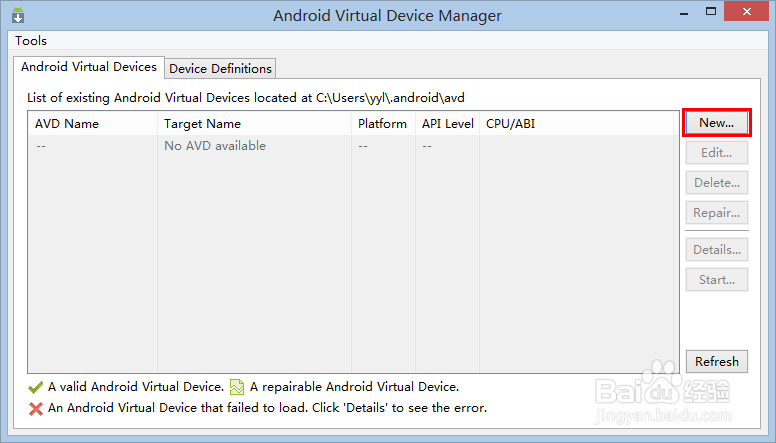Click the Edit... button
This screenshot has height=443, width=776.
(x=716, y=153)
